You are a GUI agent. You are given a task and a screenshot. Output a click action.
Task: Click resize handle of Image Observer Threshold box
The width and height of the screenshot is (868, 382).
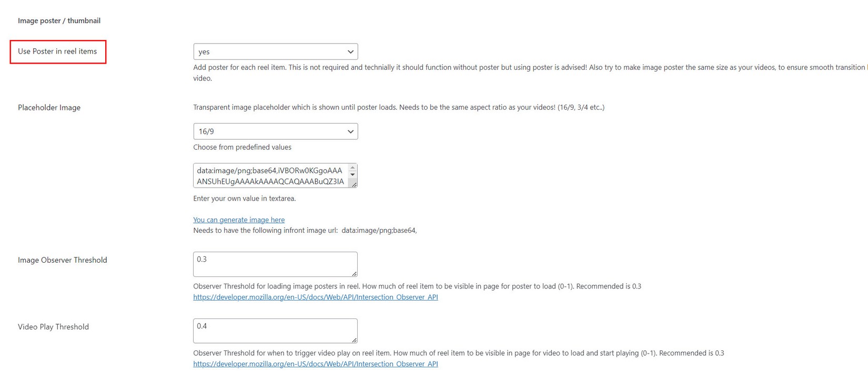coord(354,273)
